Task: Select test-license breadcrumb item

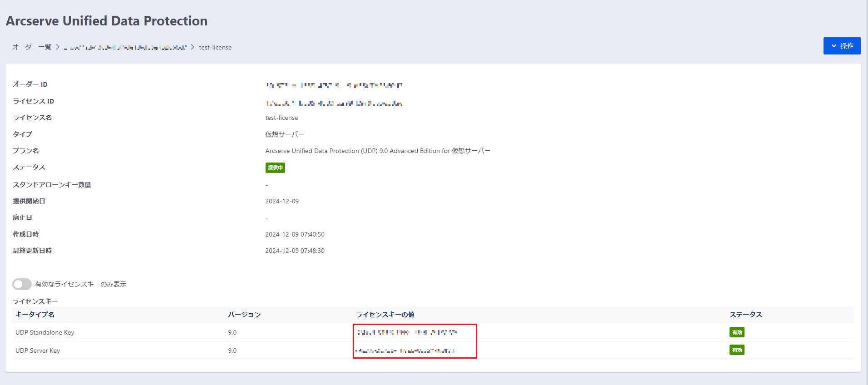Action: coord(215,47)
